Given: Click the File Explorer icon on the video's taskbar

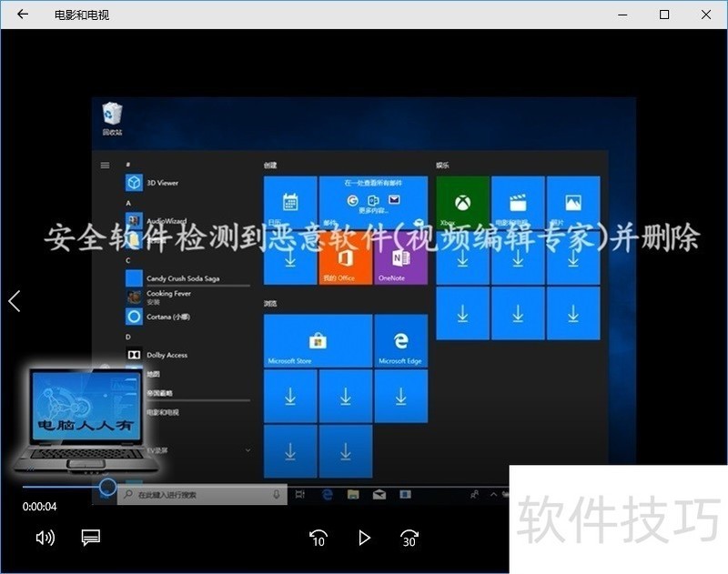Looking at the screenshot, I should [353, 495].
